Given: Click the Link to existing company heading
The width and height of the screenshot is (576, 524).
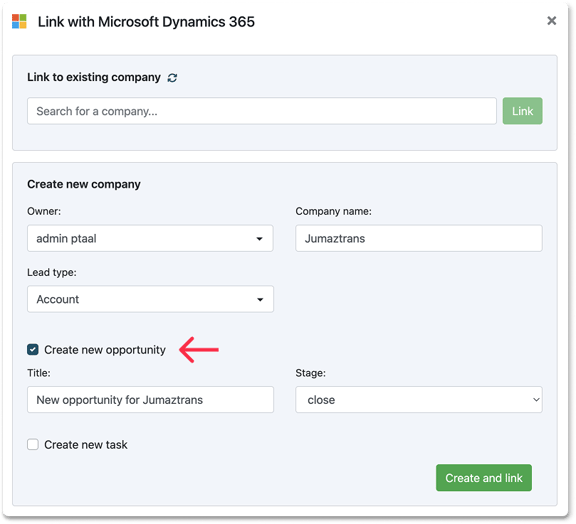Looking at the screenshot, I should (x=94, y=77).
